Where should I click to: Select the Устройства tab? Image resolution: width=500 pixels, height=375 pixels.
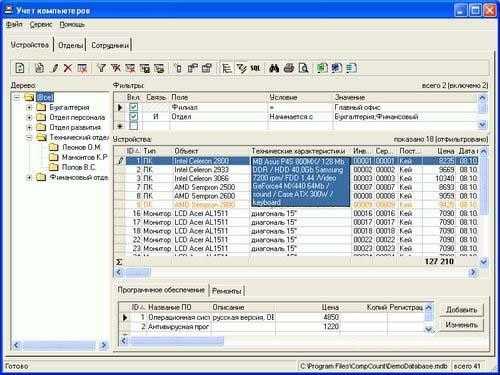pos(30,45)
